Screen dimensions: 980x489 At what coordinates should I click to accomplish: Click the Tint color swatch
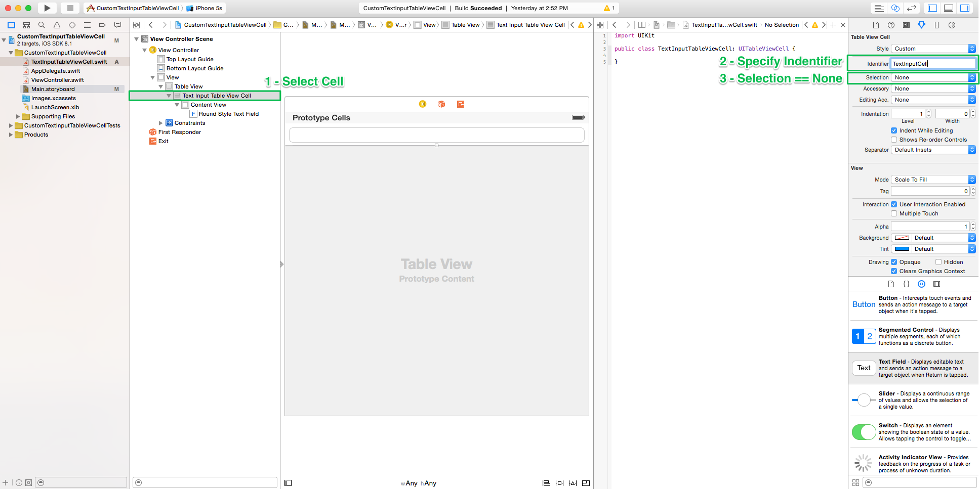[902, 249]
